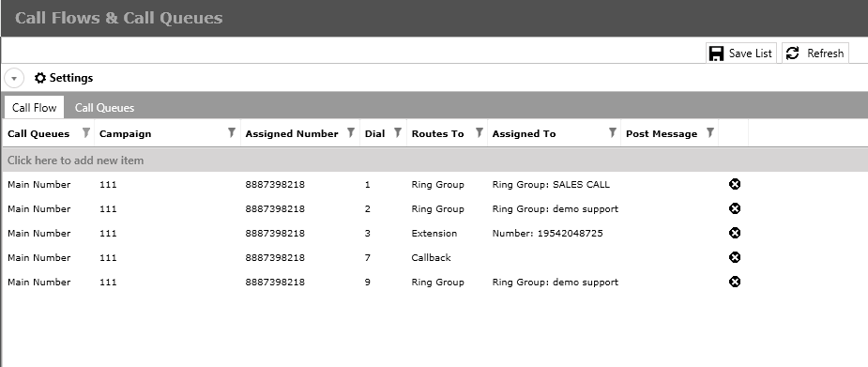Filter the Assigned Number column
This screenshot has height=367, width=868.
click(351, 133)
